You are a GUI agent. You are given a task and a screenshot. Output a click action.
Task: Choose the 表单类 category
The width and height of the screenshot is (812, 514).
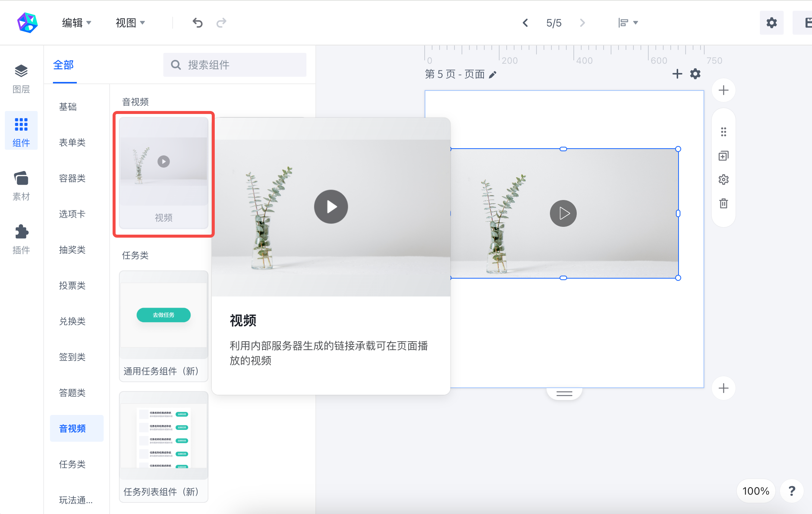tap(72, 143)
